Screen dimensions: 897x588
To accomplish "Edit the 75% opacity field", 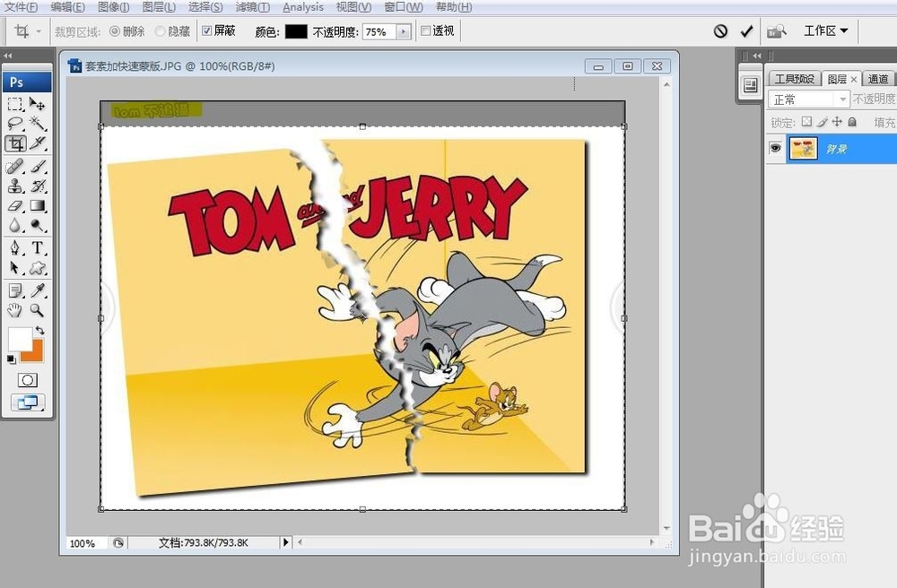I will tap(379, 32).
